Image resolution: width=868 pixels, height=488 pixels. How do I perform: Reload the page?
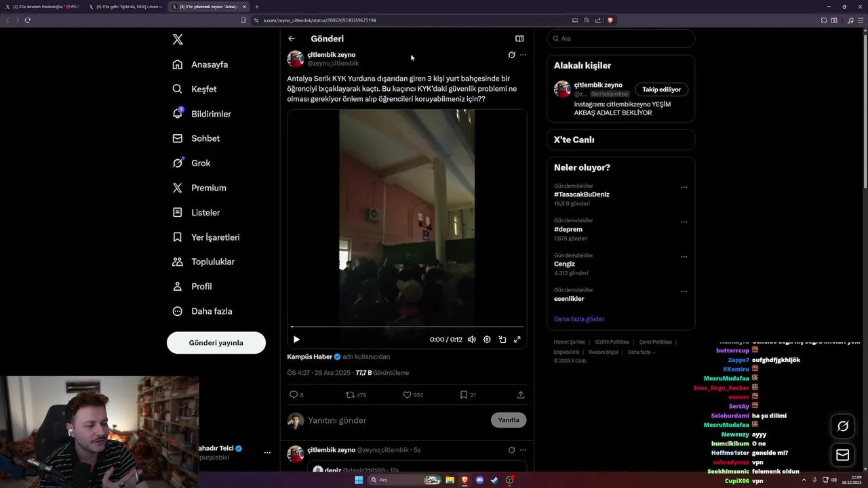click(x=28, y=20)
